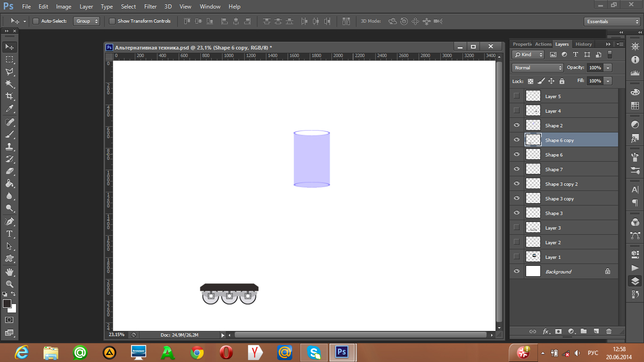Select the Hand tool

coord(9,271)
